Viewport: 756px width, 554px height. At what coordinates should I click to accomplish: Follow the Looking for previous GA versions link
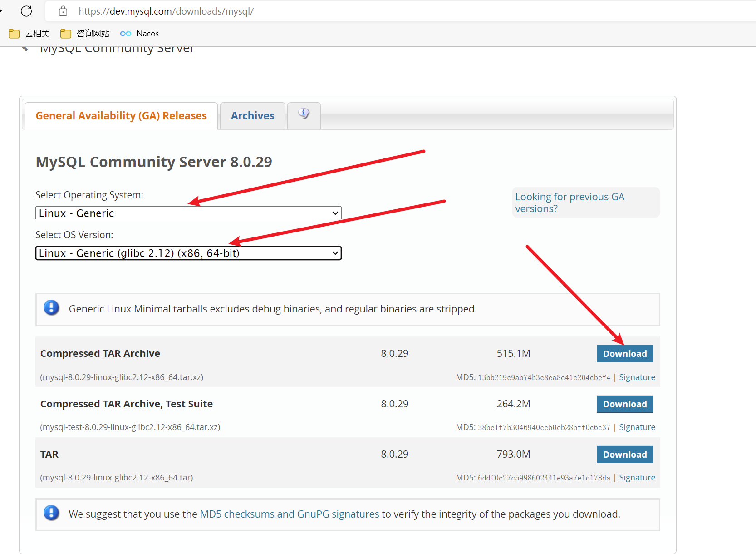pyautogui.click(x=569, y=203)
